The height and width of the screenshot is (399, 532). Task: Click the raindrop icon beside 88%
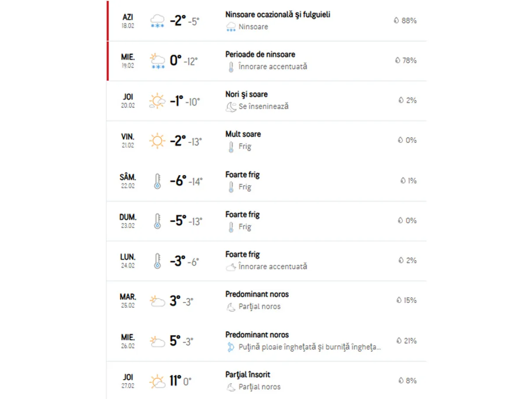pos(396,20)
